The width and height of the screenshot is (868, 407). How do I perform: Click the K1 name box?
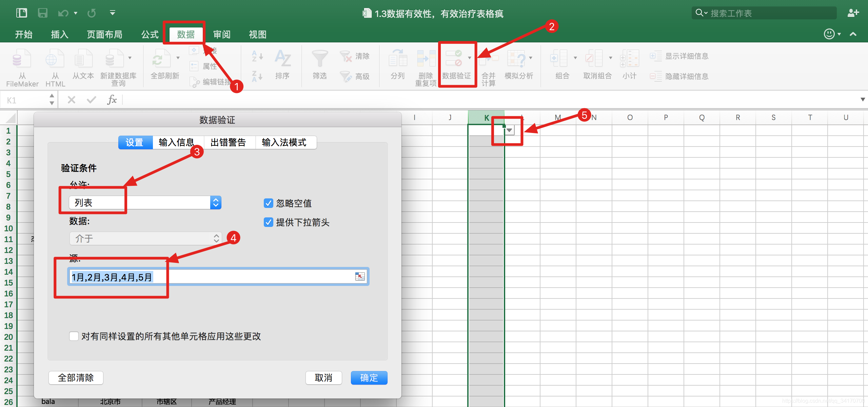coord(25,100)
